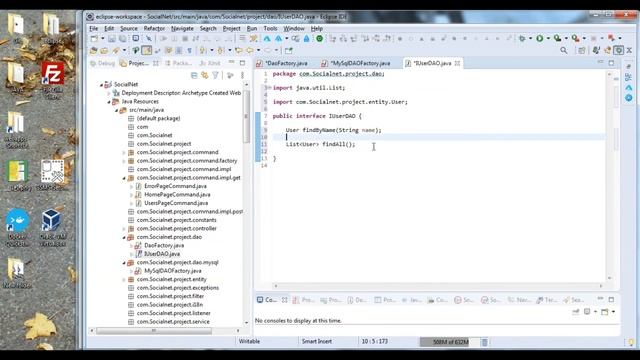The width and height of the screenshot is (640, 360).
Task: Open the Docker Quickstart desktop shortcut
Action: click(17, 227)
